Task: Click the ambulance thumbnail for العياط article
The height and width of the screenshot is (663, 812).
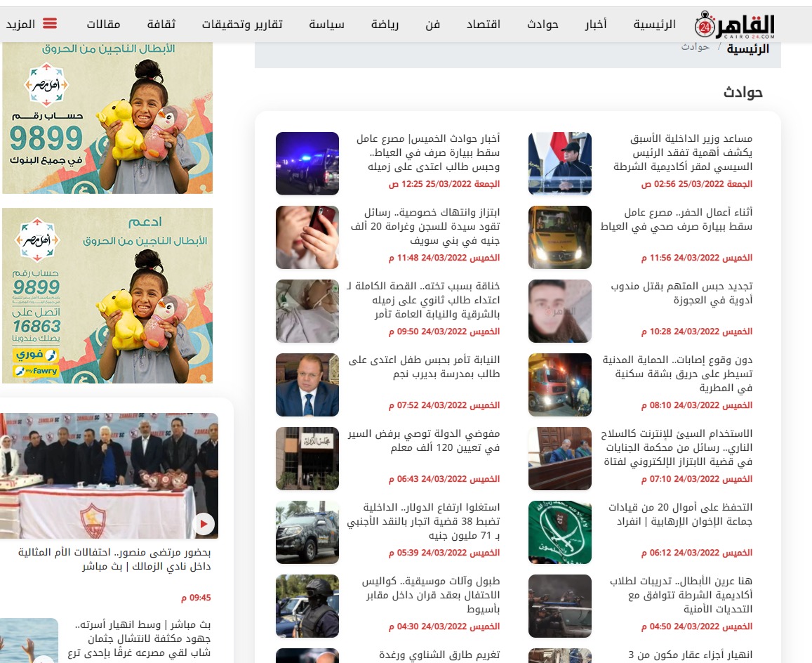Action: click(559, 237)
